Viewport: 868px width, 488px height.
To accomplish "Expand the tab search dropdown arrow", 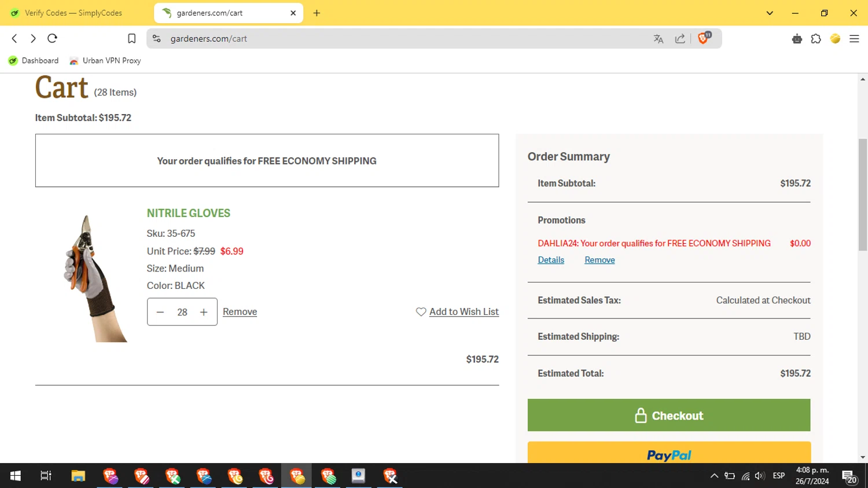I will coord(770,13).
